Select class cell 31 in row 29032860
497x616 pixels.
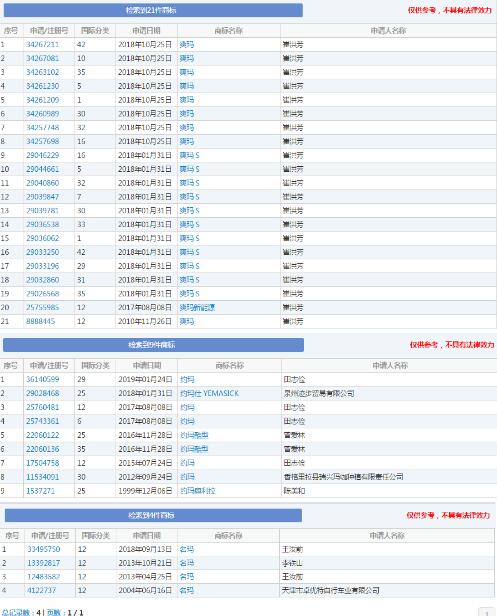[81, 280]
